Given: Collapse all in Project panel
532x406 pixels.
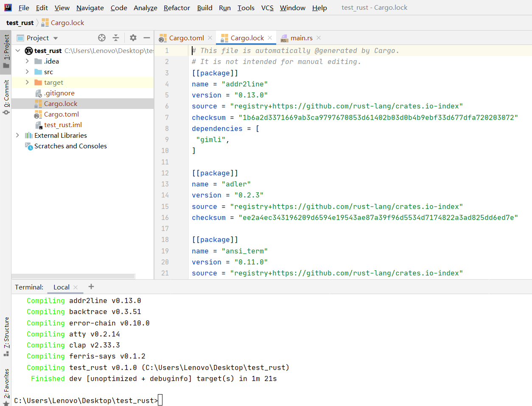Looking at the screenshot, I should click(116, 38).
